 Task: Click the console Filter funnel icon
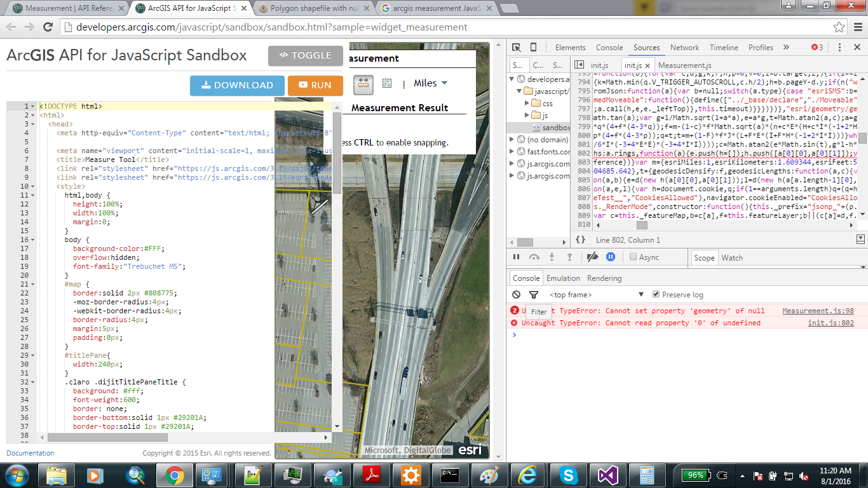[x=534, y=295]
